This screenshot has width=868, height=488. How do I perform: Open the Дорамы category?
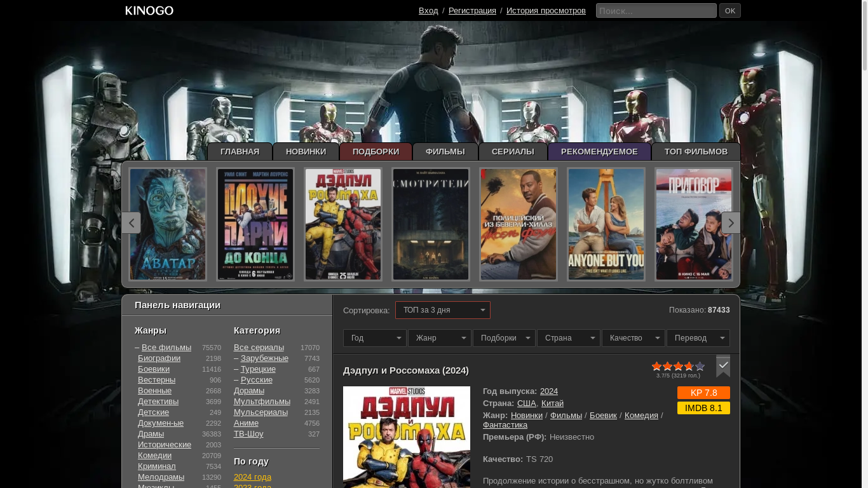249,391
